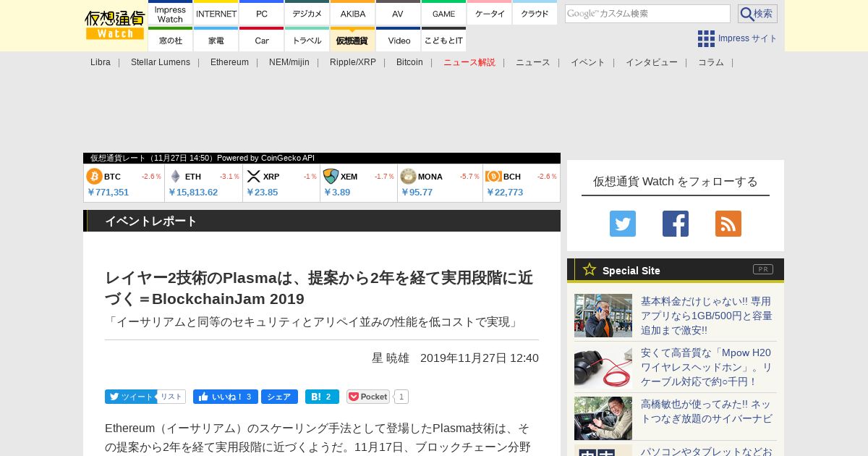Open the インタビュー menu item

pos(652,62)
